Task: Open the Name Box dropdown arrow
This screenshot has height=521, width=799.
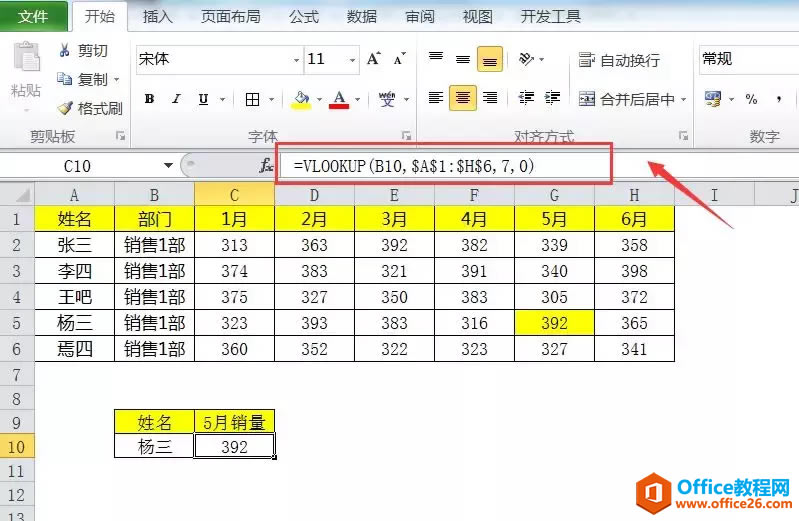Action: (168, 166)
